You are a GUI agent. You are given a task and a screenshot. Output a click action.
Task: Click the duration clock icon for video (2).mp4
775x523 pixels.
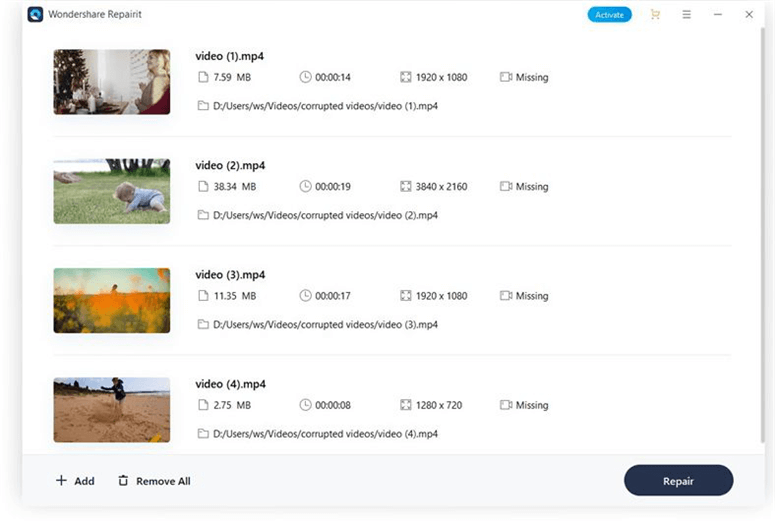305,186
